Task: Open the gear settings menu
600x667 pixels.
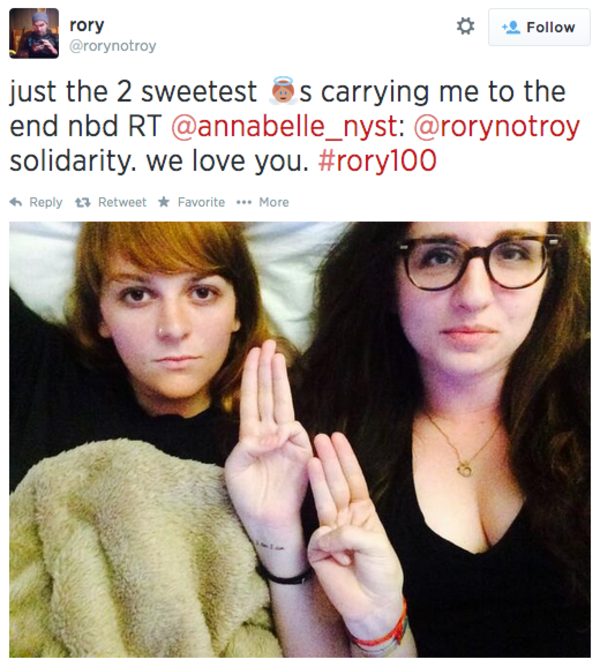Action: 465,26
